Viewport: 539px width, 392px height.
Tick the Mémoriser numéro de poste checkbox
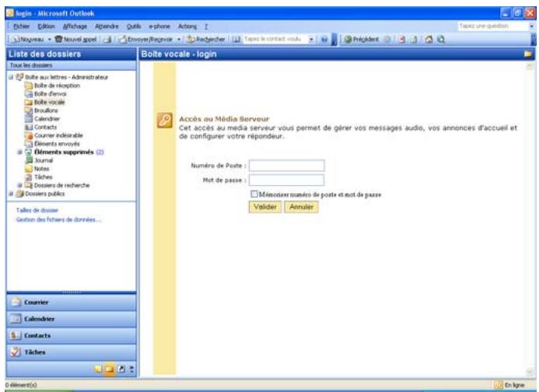(254, 194)
